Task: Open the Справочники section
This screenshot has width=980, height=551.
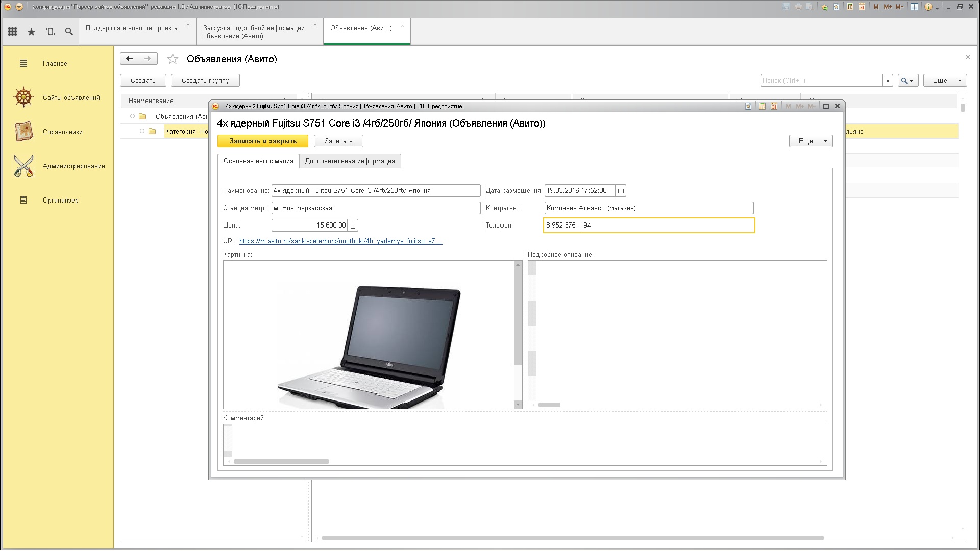Action: click(x=63, y=132)
